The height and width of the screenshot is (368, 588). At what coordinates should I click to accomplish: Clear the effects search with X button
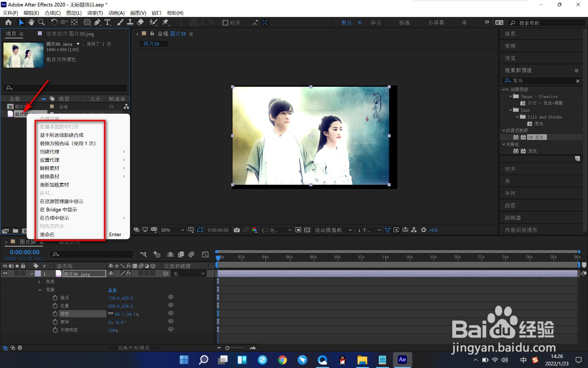coord(578,81)
